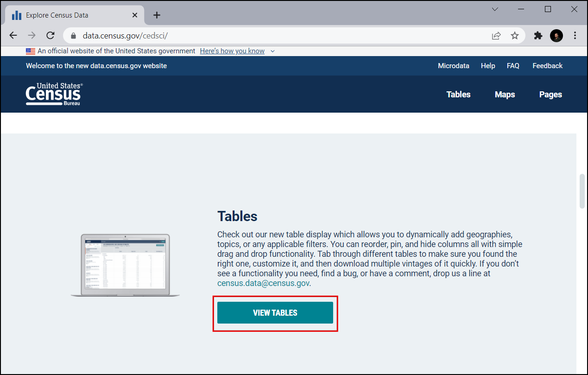Open Tables in the navigation bar
Screen dimensions: 588x375
[458, 95]
